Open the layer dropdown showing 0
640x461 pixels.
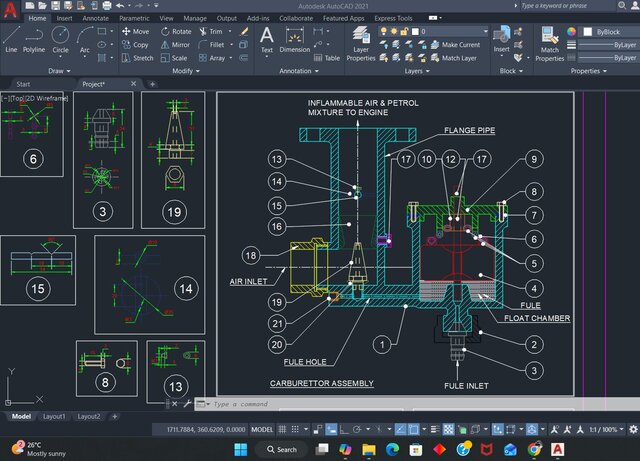[433, 31]
